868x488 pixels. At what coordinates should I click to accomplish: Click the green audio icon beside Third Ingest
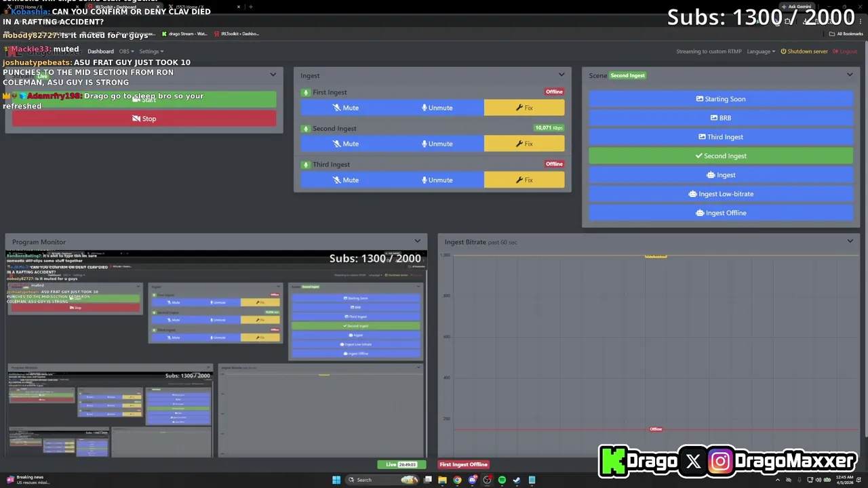tap(306, 164)
